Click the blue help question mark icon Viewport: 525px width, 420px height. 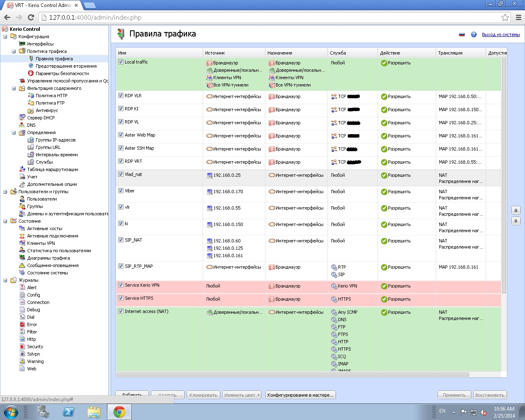pyautogui.click(x=474, y=34)
